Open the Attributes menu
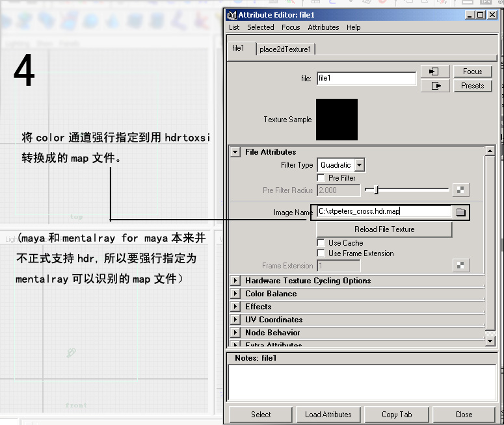Viewport: 504px width, 425px height. 323,27
